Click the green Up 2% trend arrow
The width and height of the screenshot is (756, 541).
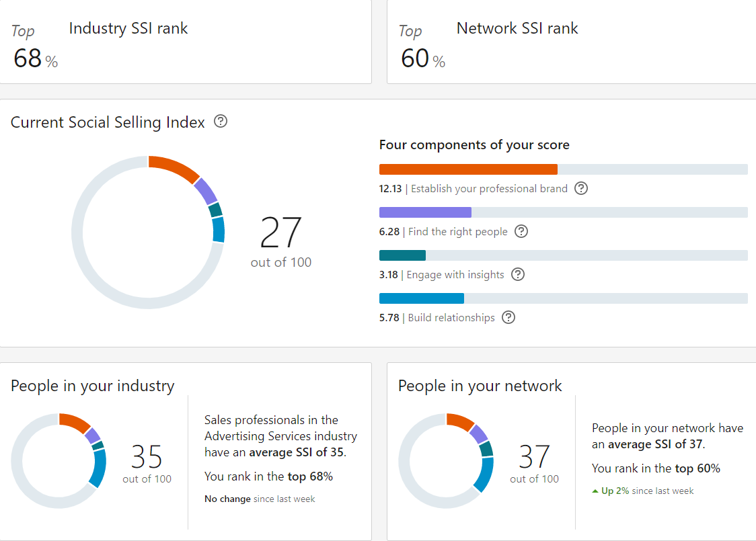597,491
